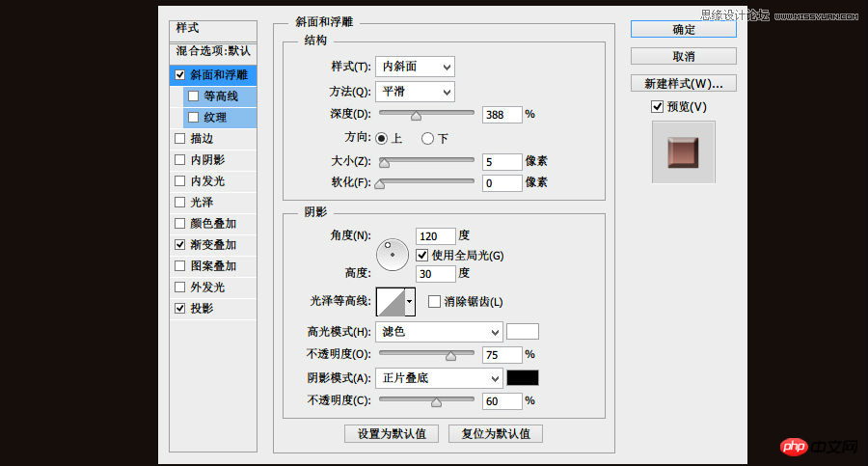The image size is (868, 466).
Task: Enable the 内阴影 checkbox
Action: point(180,159)
